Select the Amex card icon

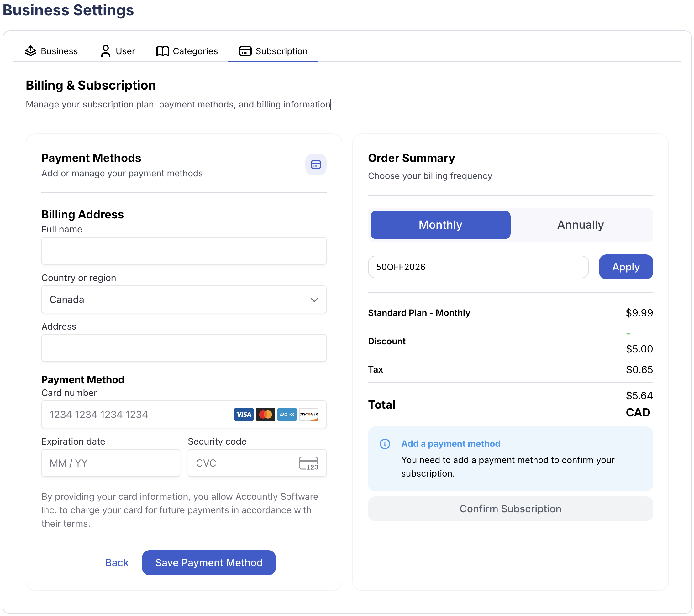287,415
